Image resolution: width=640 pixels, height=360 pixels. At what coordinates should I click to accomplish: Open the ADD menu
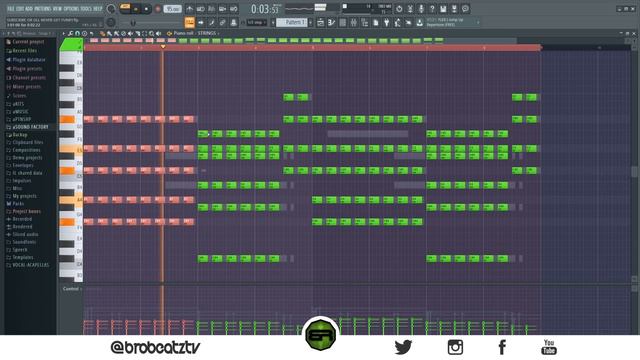coord(29,8)
